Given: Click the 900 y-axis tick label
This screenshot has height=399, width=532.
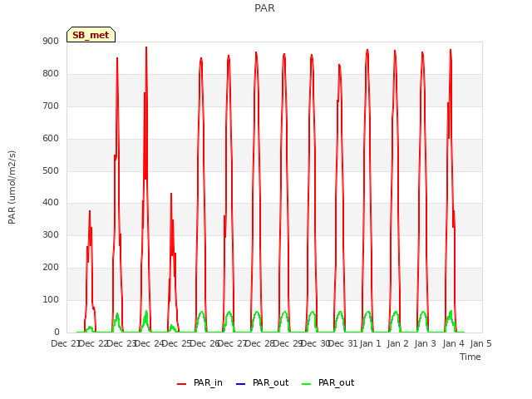Looking at the screenshot, I should 51,41.
